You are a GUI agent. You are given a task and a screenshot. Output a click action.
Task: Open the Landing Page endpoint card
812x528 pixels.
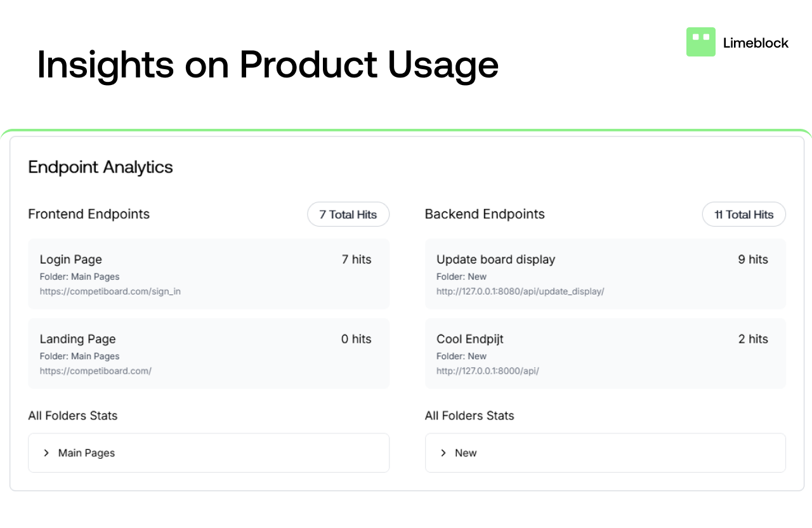tap(209, 353)
